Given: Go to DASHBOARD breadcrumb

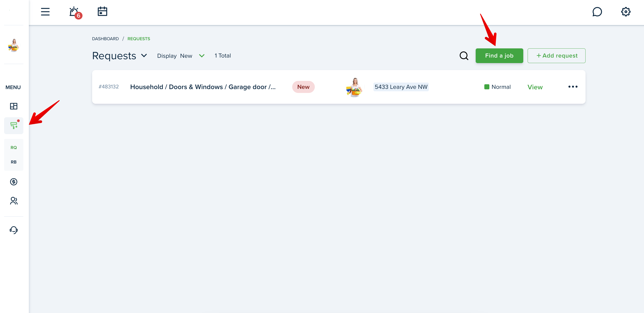Looking at the screenshot, I should (105, 39).
